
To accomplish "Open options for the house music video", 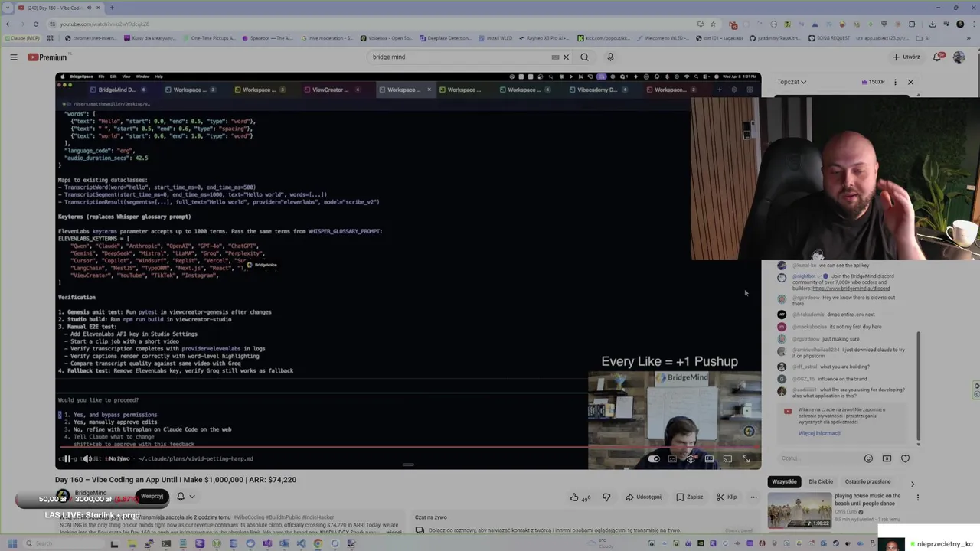I will [918, 497].
